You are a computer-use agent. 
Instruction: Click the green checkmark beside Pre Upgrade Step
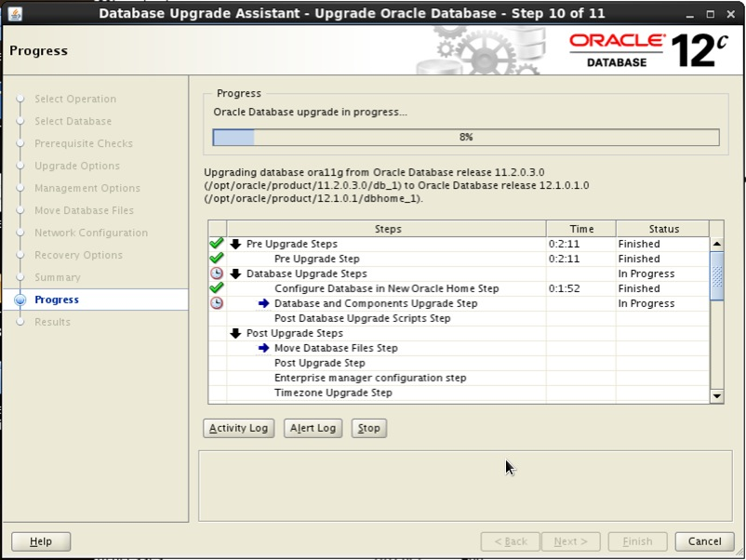pos(217,259)
